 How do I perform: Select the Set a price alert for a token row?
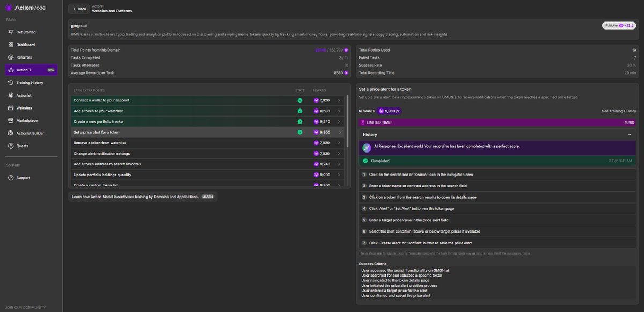pos(209,132)
